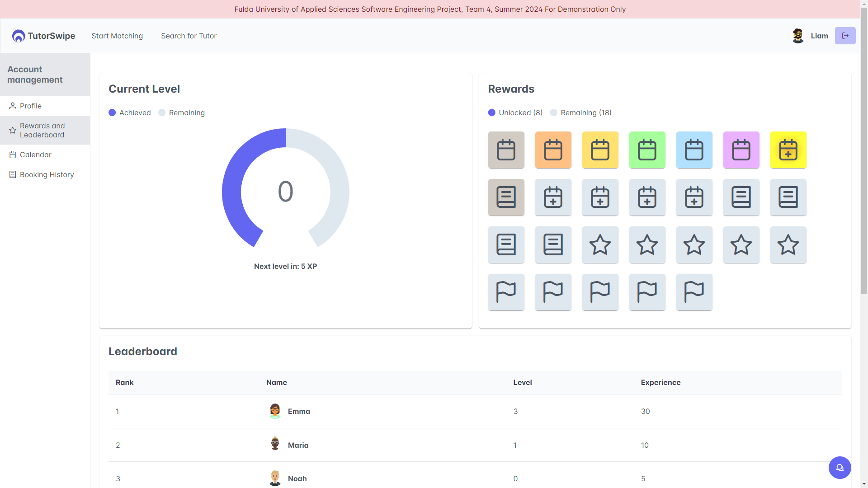Go to Profile in sidebar
The width and height of the screenshot is (868, 488).
click(31, 106)
